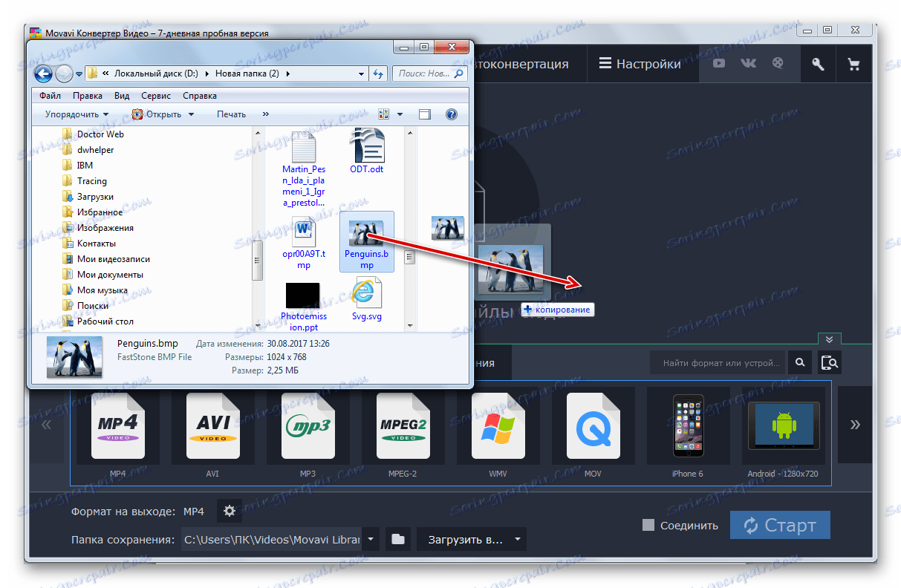Open the Упорядочить dropdown in Explorer

click(x=77, y=114)
